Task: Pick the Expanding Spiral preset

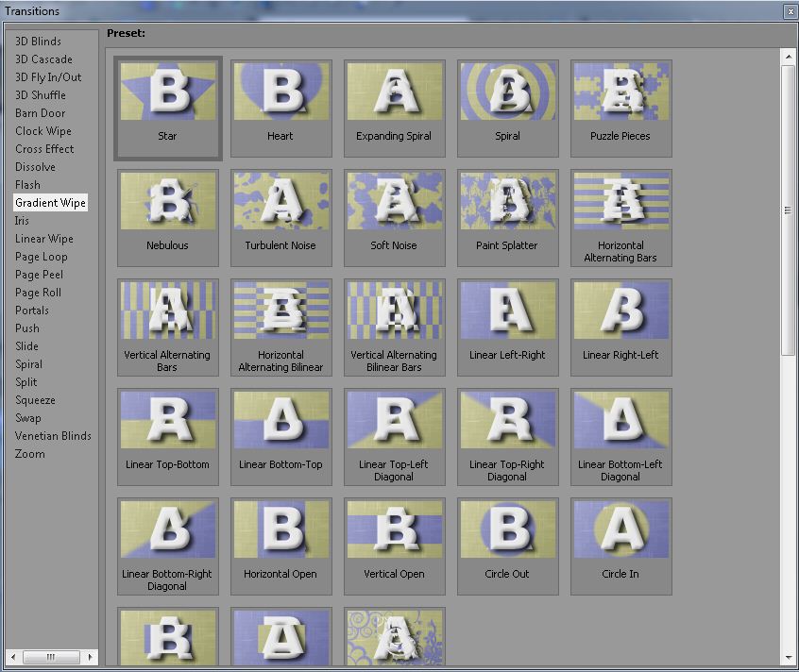Action: [395, 109]
